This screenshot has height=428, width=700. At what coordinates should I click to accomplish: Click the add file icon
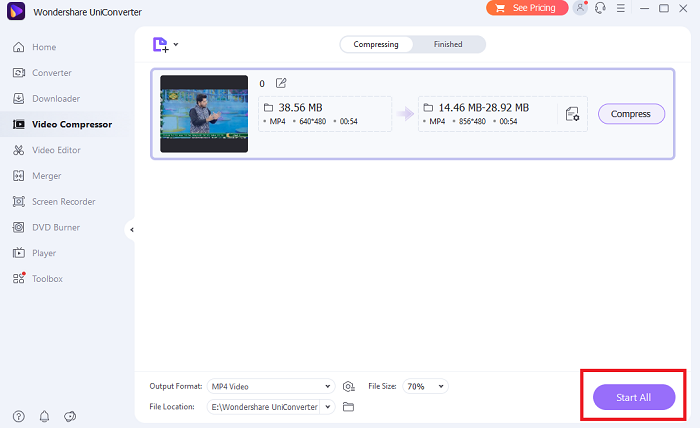(160, 45)
